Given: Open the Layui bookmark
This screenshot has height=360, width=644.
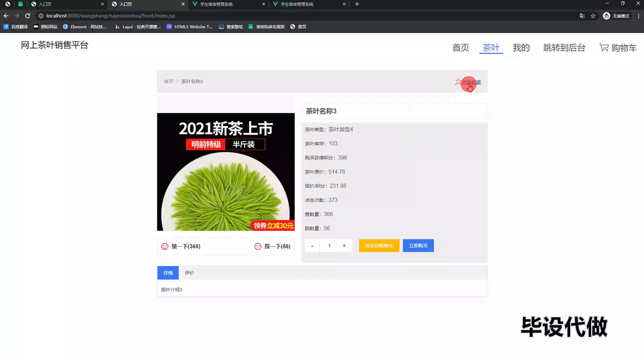Looking at the screenshot, I should [x=138, y=27].
